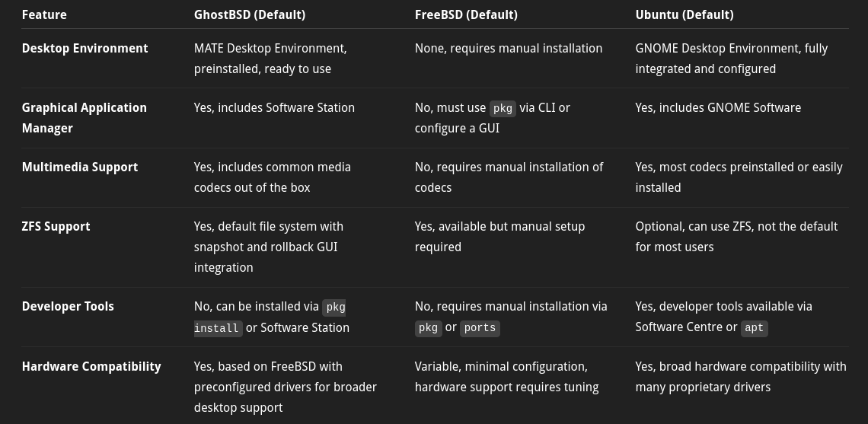Select the Hardware Compatibility row label
The width and height of the screenshot is (868, 424).
[x=91, y=366]
